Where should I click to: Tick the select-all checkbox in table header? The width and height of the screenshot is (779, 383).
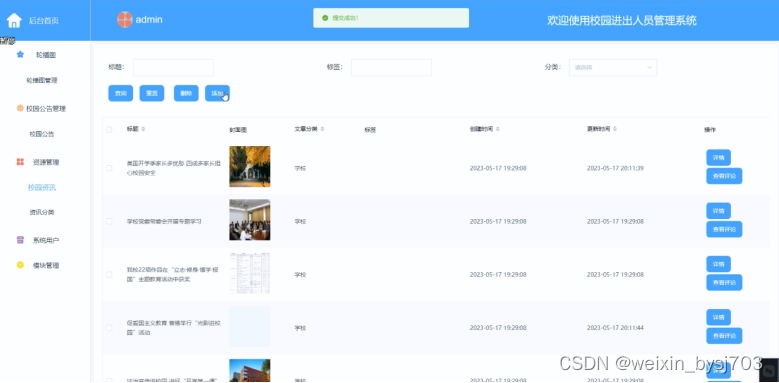[109, 130]
